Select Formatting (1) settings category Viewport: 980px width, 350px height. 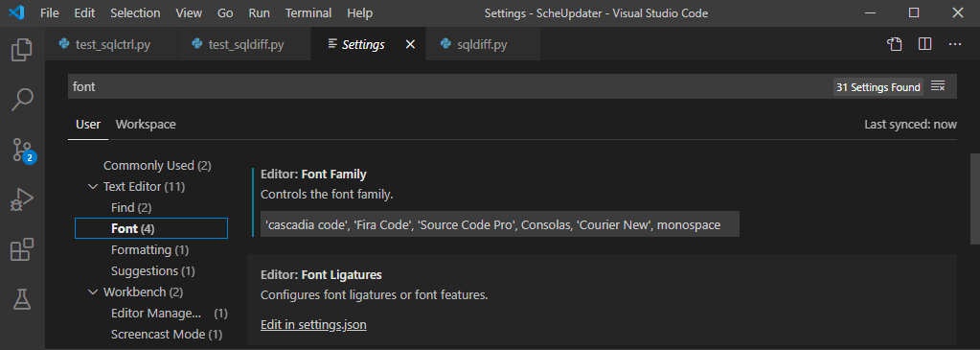click(x=150, y=250)
